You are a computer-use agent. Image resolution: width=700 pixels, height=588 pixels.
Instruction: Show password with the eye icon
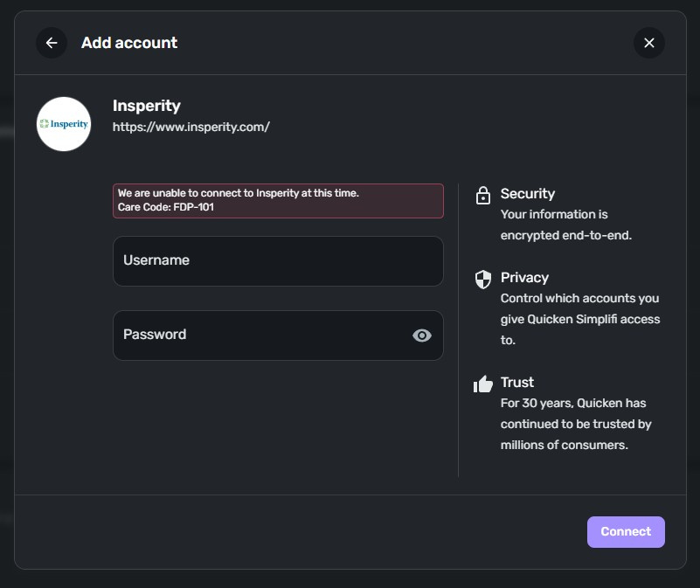point(422,336)
